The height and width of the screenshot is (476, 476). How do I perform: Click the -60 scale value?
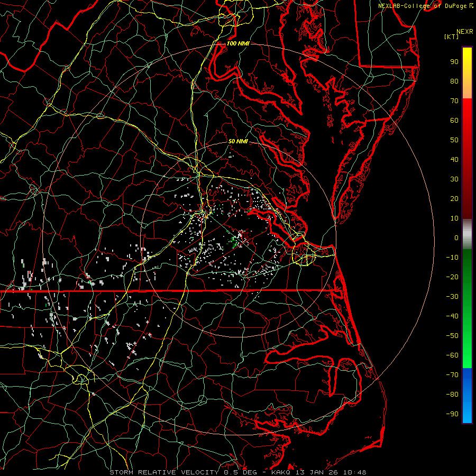click(x=452, y=355)
